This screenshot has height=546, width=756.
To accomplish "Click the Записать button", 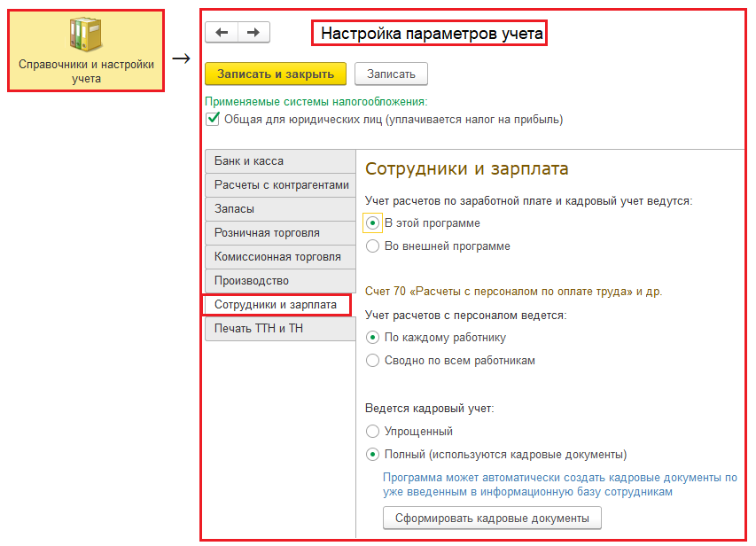I will (x=391, y=74).
